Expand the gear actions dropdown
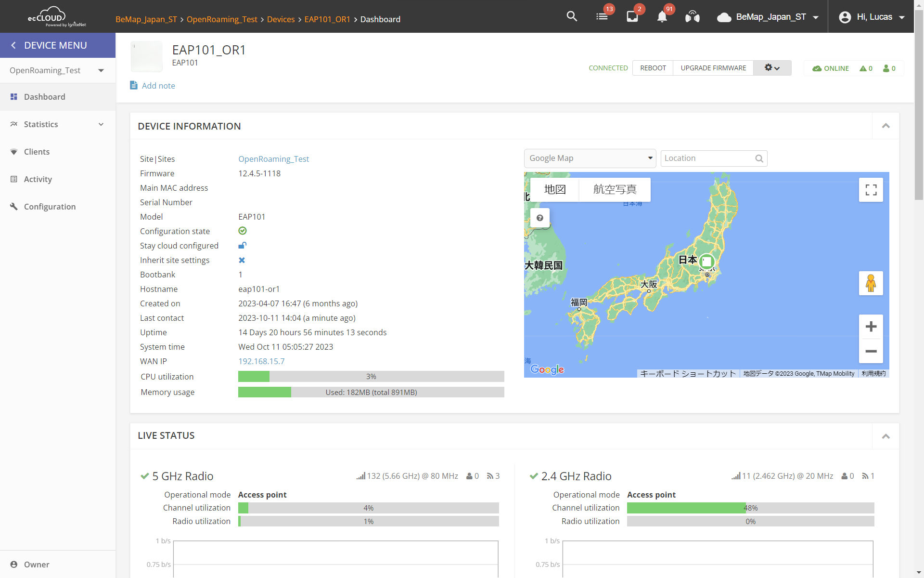924x578 pixels. 772,68
